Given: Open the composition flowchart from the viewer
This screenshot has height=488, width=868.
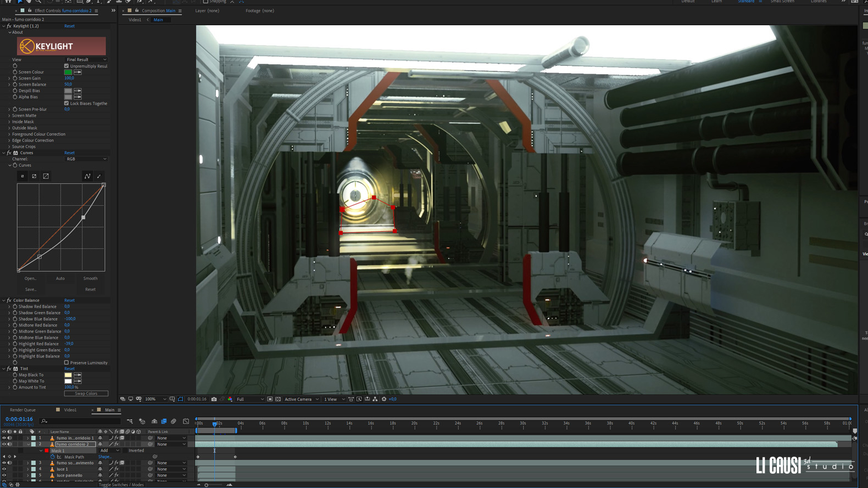Looking at the screenshot, I should click(x=375, y=399).
